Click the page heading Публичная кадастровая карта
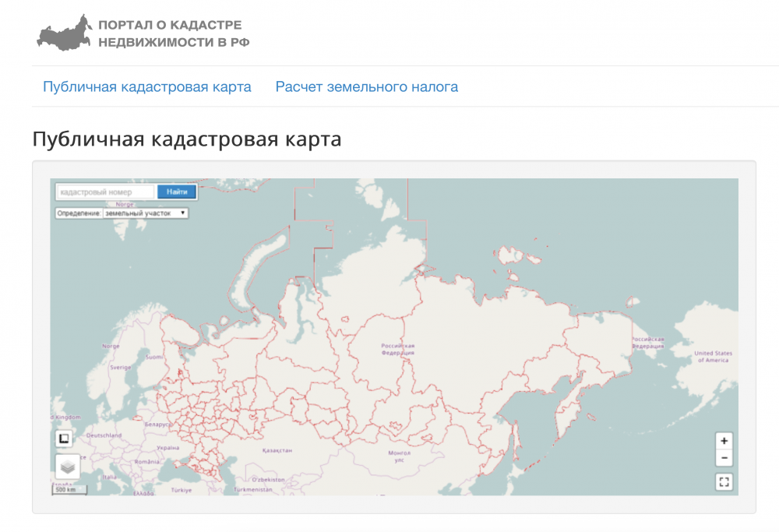This screenshot has height=532, width=779. [x=188, y=141]
